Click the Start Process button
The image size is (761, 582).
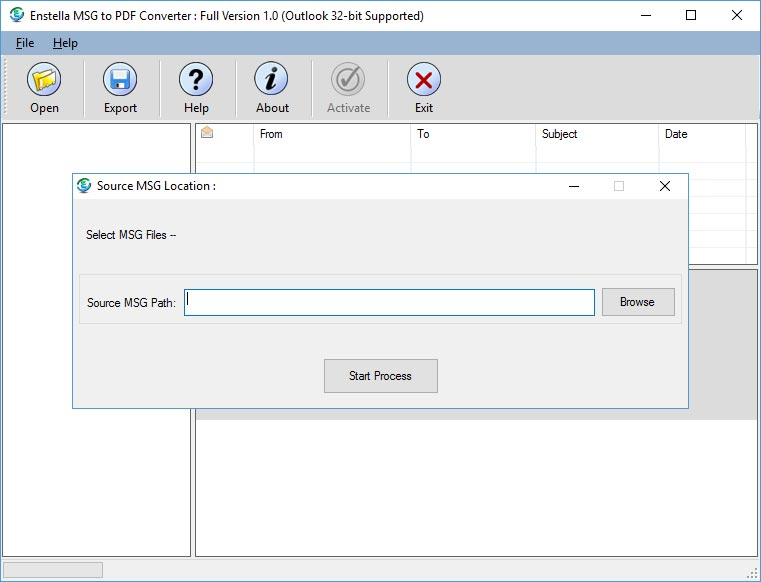pyautogui.click(x=380, y=376)
